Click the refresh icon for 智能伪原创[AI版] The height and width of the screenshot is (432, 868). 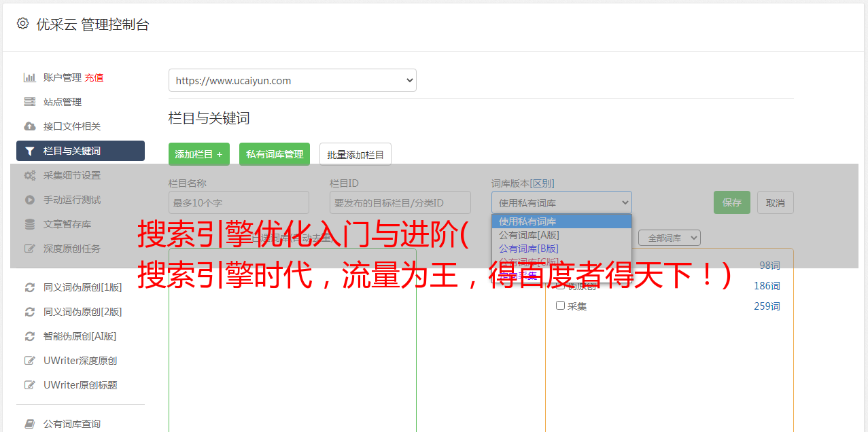point(30,336)
